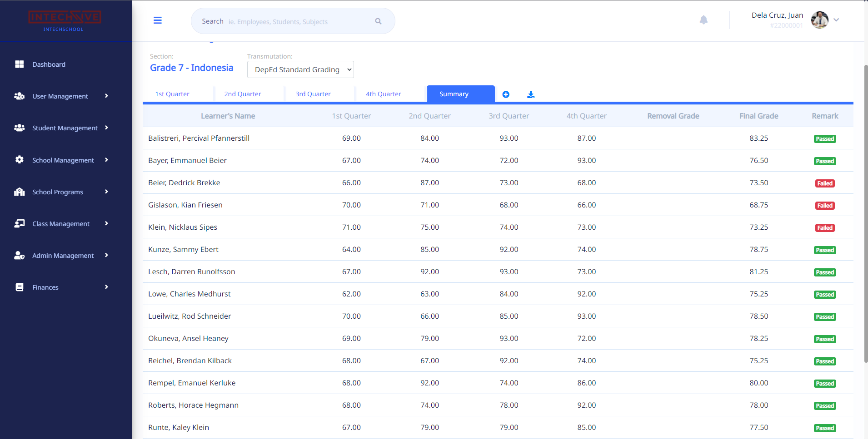Image resolution: width=868 pixels, height=439 pixels.
Task: Click the Dashboard grid icon
Action: point(20,64)
